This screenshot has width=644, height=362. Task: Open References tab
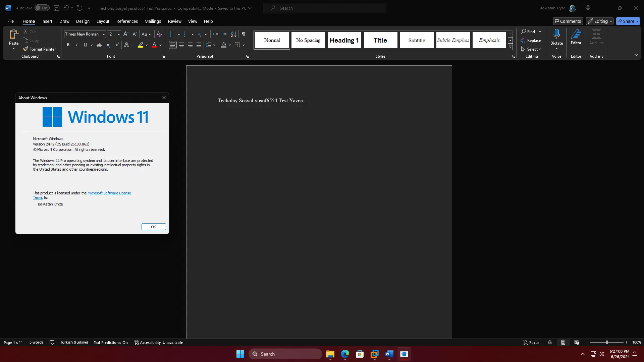127,21
